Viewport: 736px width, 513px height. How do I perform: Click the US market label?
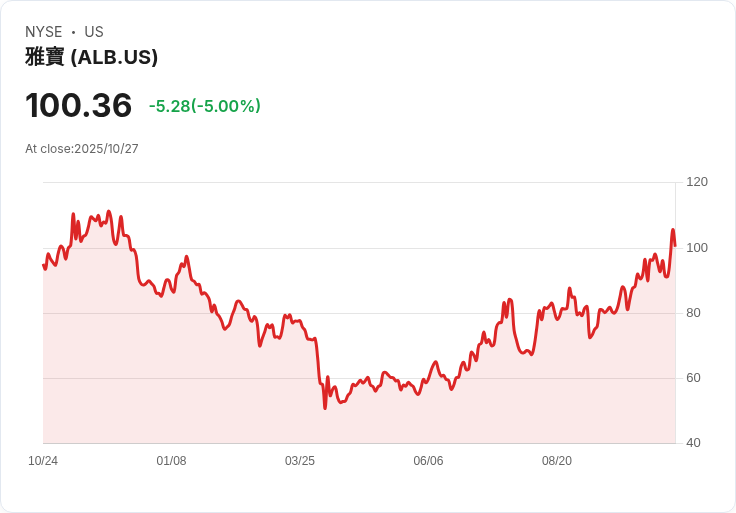94,32
